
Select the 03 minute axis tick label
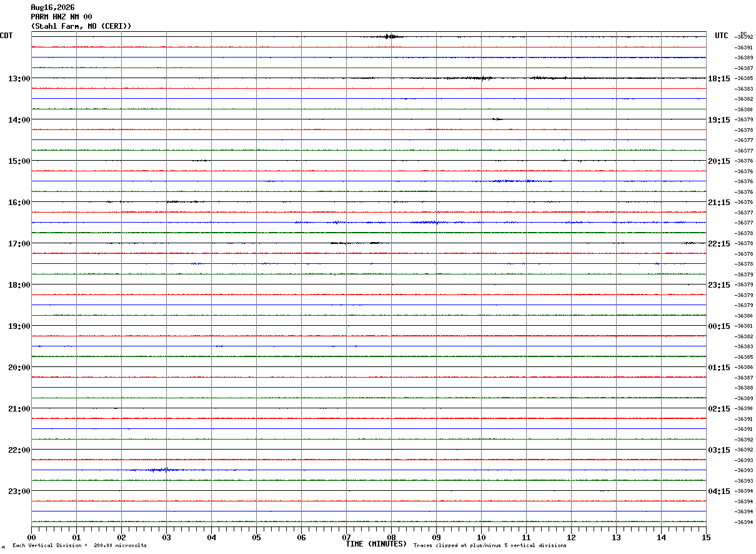click(x=166, y=538)
